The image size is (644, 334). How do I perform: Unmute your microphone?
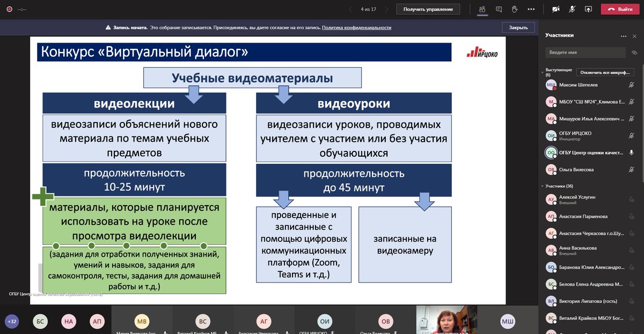[572, 9]
